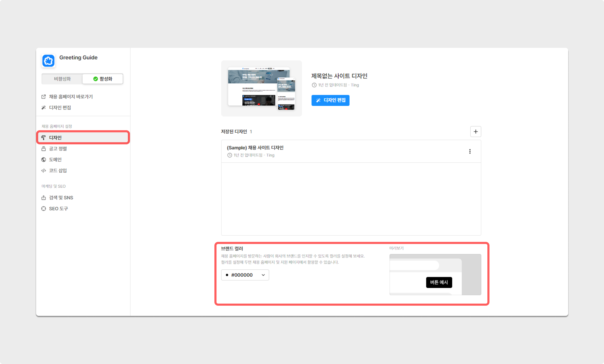Click the share icon for 검색 및 SNS

[x=44, y=198]
